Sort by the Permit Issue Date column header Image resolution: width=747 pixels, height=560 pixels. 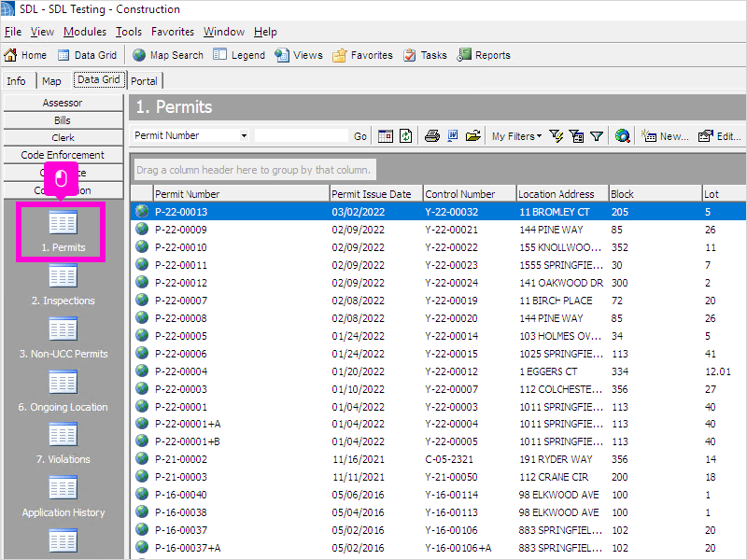(376, 194)
